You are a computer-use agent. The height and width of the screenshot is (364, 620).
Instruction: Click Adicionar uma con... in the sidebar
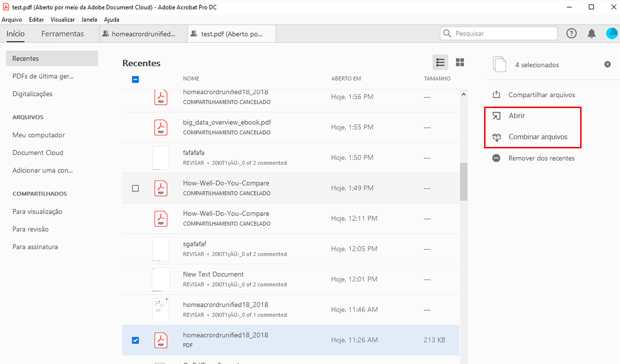[x=43, y=170]
